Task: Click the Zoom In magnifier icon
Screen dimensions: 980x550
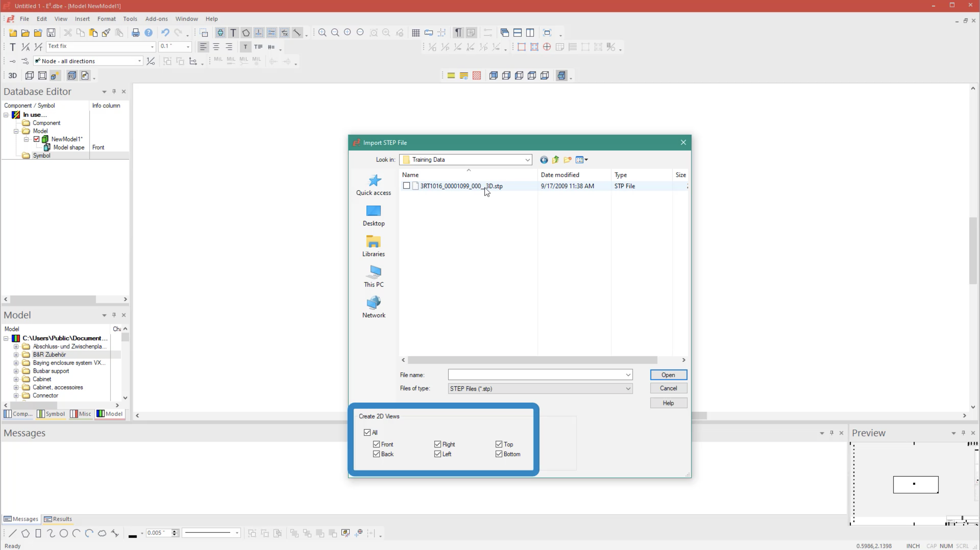Action: click(x=322, y=33)
